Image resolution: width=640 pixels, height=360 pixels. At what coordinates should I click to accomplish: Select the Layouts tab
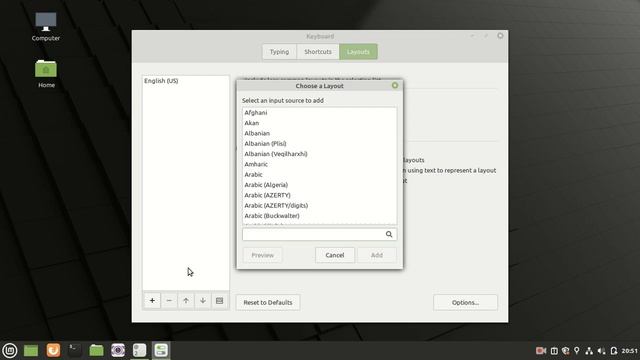pyautogui.click(x=358, y=52)
